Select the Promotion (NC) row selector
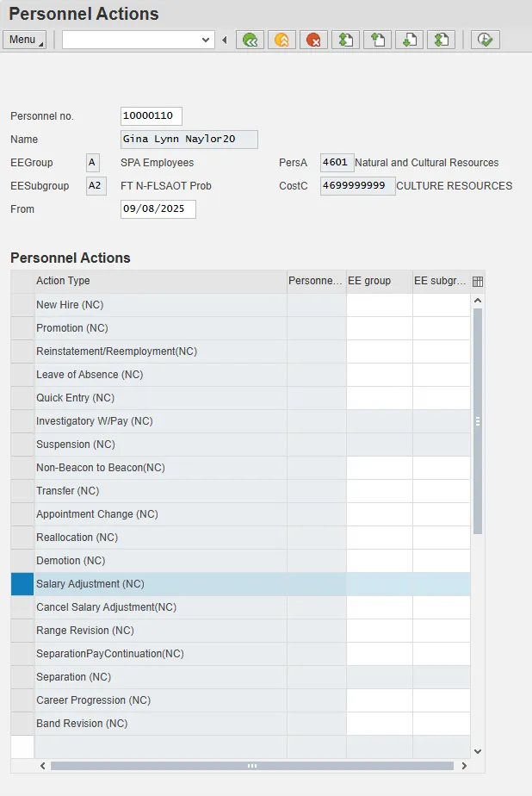 tap(22, 328)
